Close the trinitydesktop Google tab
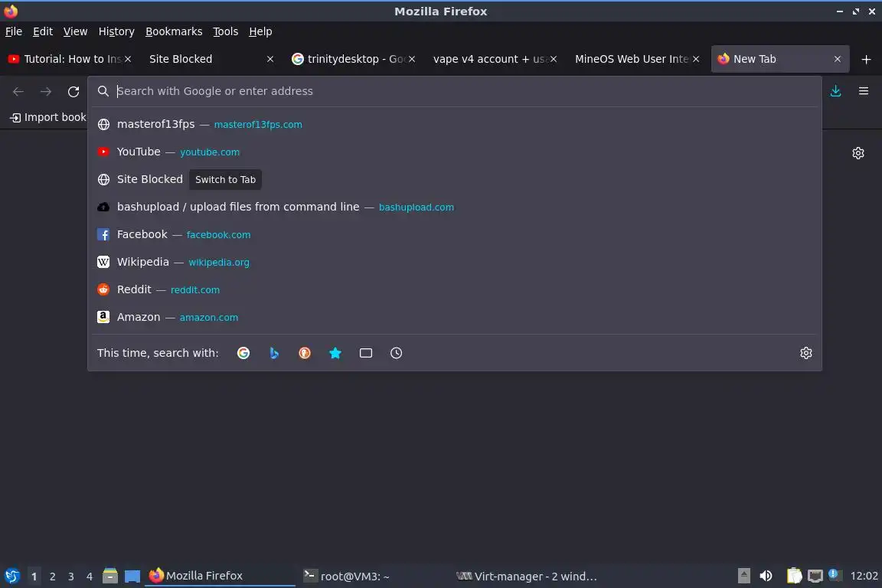Image resolution: width=882 pixels, height=588 pixels. point(412,59)
